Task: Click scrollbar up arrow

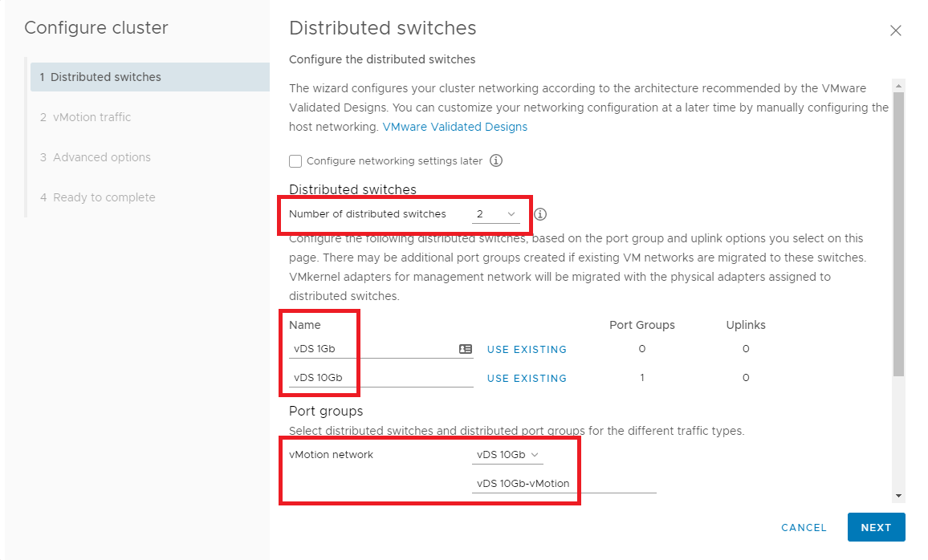Action: point(899,86)
